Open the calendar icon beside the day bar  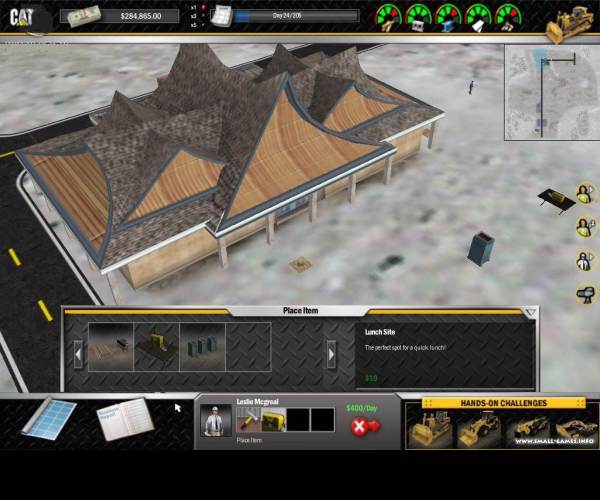click(x=222, y=16)
